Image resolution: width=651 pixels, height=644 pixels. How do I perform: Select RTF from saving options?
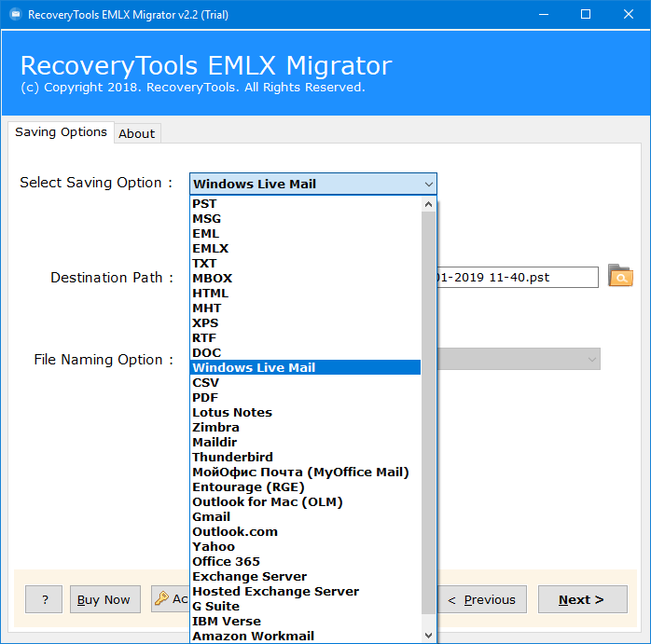pos(305,338)
